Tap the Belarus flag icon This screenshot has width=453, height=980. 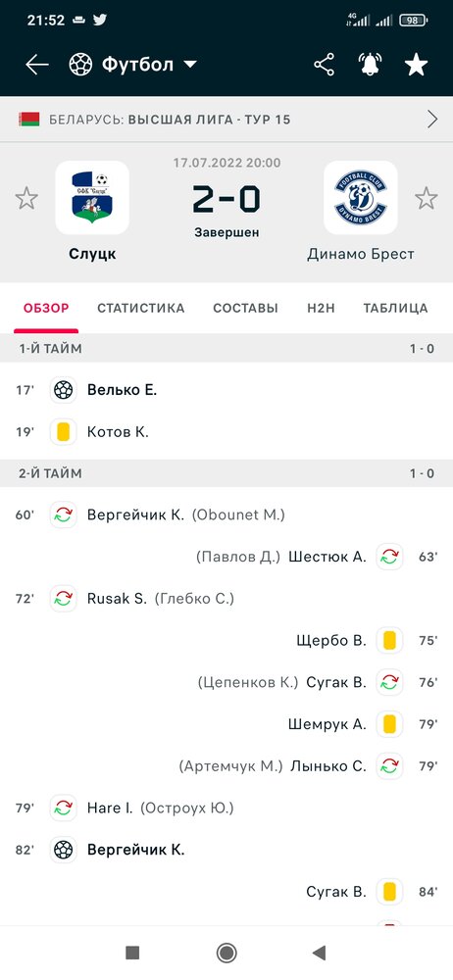pyautogui.click(x=28, y=119)
